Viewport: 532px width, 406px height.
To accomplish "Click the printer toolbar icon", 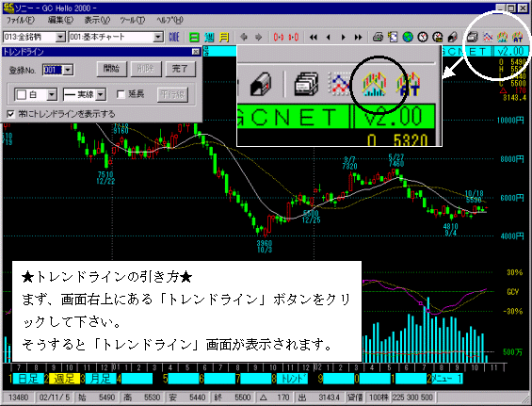I will coord(378,37).
